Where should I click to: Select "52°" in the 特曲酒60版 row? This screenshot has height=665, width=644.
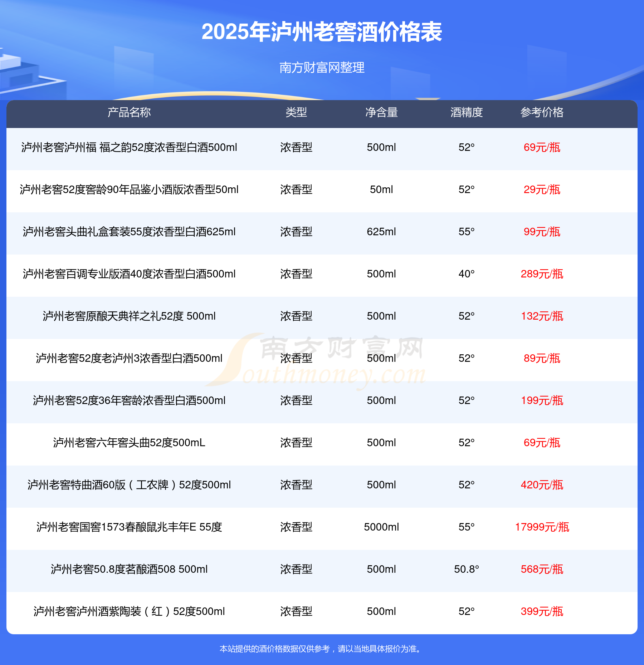(x=467, y=485)
